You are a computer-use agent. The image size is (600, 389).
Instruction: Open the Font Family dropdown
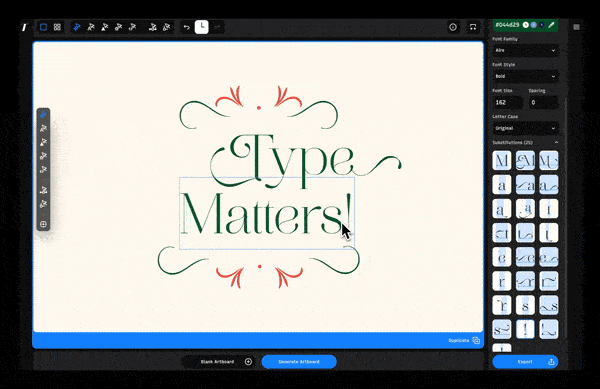pos(525,50)
